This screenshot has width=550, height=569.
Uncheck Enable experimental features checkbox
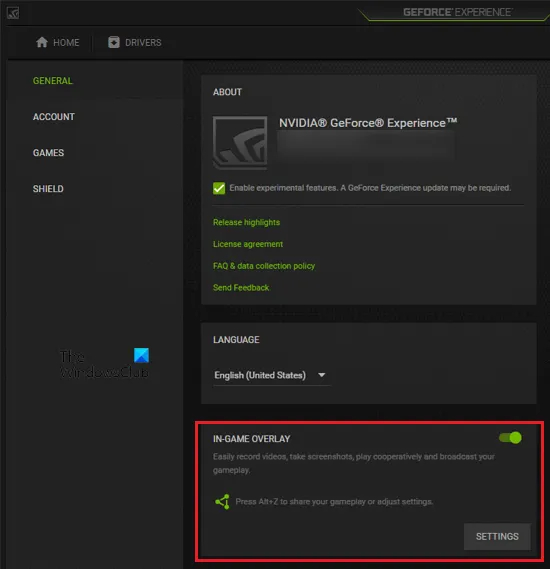coord(219,188)
